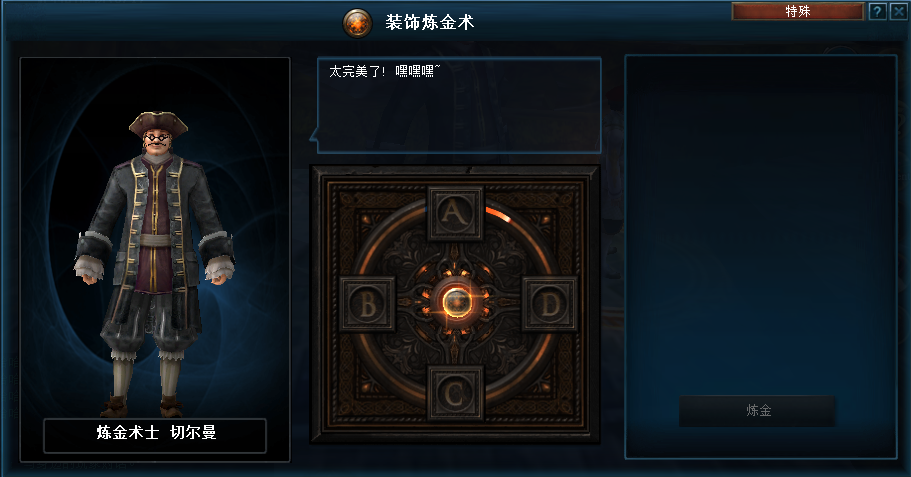
Task: Click the 炼金 button
Action: 758,411
